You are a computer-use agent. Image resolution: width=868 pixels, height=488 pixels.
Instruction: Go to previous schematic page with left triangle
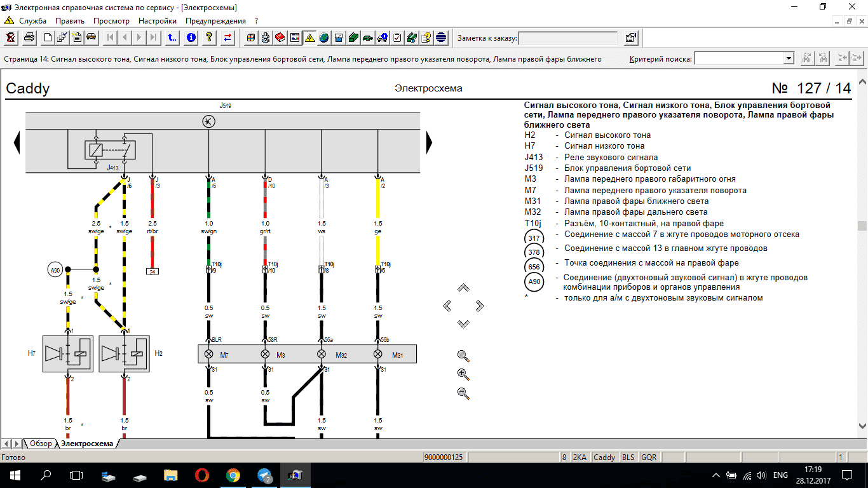click(17, 142)
